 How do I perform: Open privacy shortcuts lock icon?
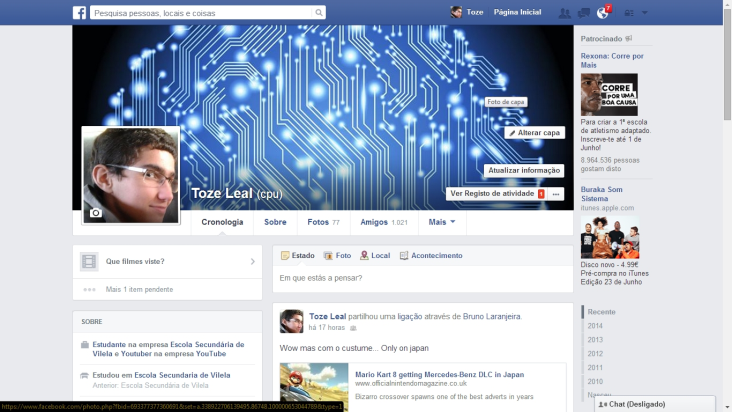(x=629, y=13)
